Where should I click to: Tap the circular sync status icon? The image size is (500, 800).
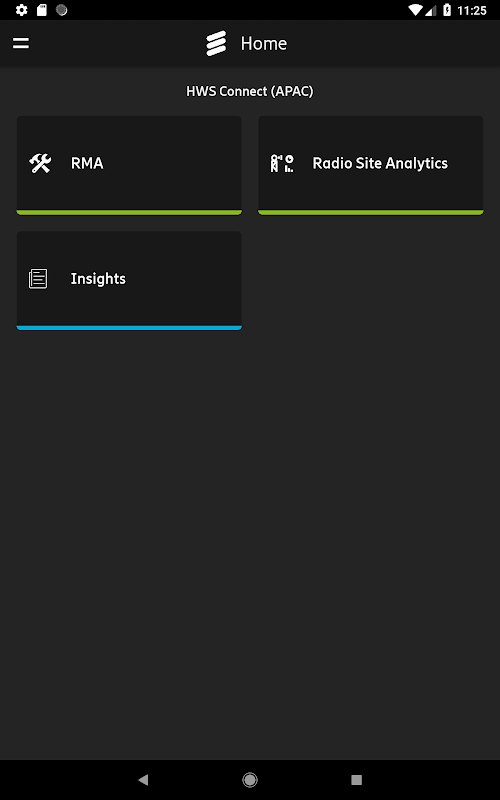62,10
